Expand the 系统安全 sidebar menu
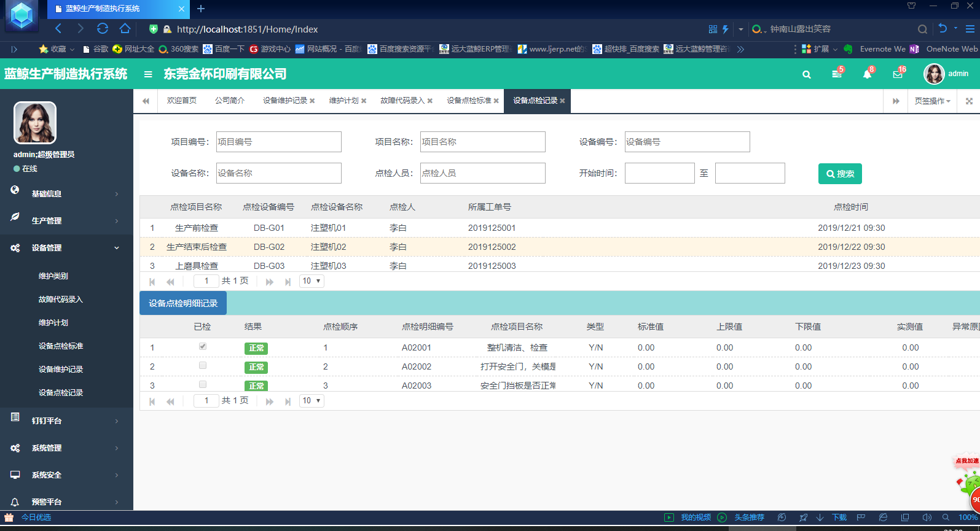980x531 pixels. pos(66,475)
